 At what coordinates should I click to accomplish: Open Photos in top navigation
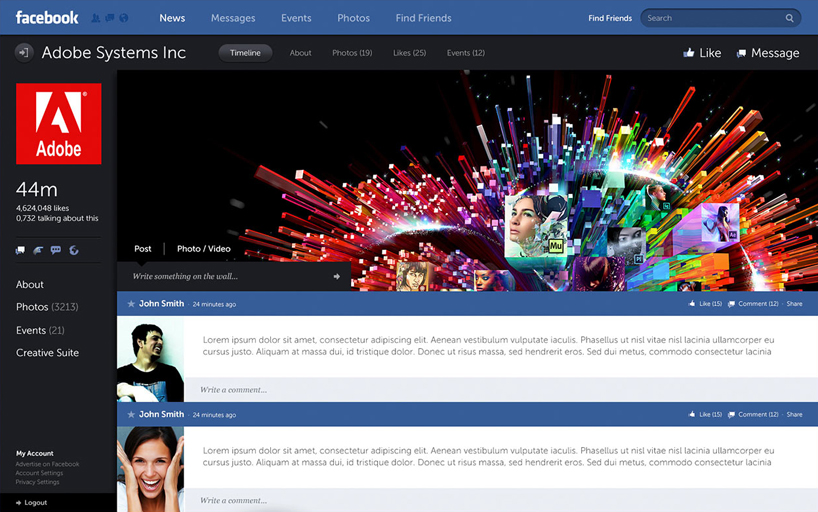354,18
